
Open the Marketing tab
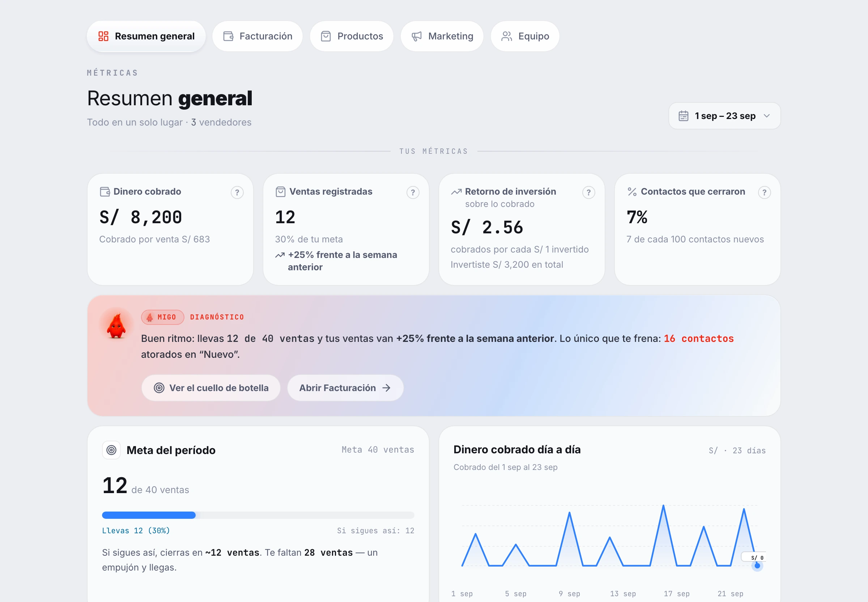pyautogui.click(x=442, y=36)
